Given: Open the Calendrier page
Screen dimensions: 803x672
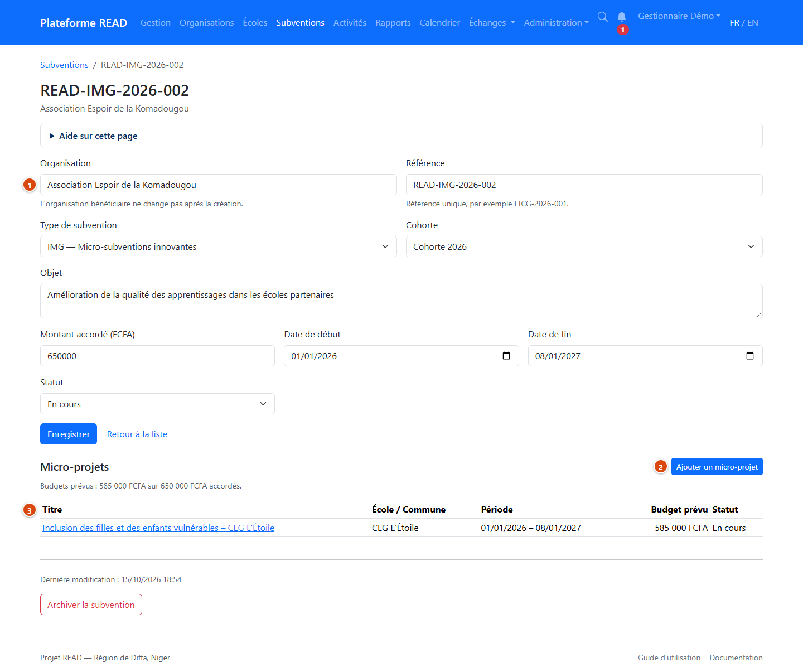Looking at the screenshot, I should click(440, 22).
